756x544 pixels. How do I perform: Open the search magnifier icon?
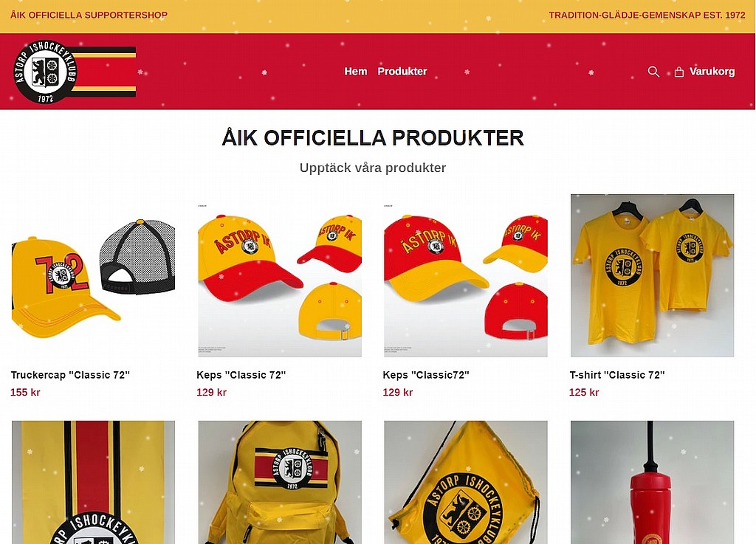[x=653, y=72]
